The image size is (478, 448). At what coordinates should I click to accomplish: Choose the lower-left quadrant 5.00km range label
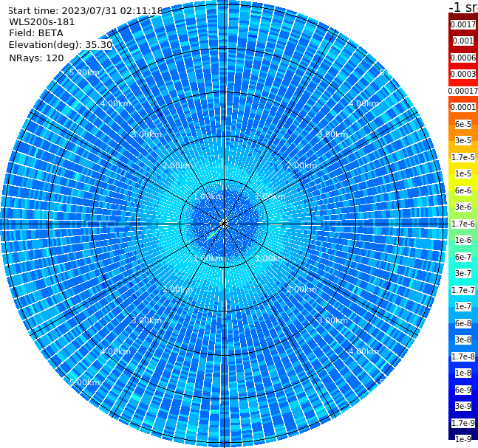[x=84, y=382]
